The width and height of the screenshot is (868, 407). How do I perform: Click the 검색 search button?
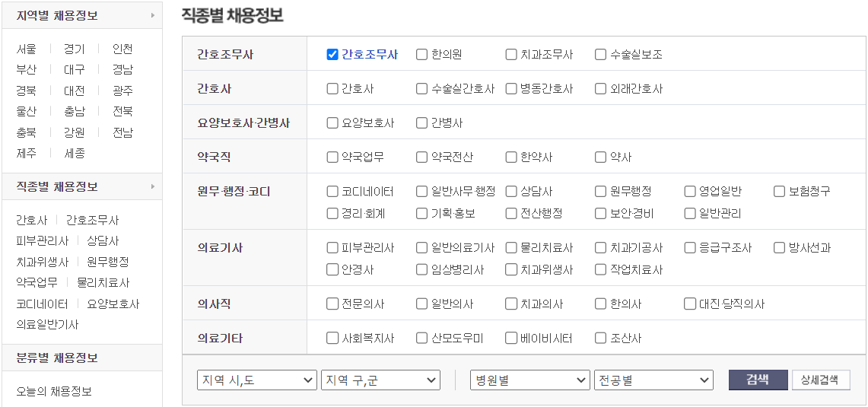coord(758,380)
